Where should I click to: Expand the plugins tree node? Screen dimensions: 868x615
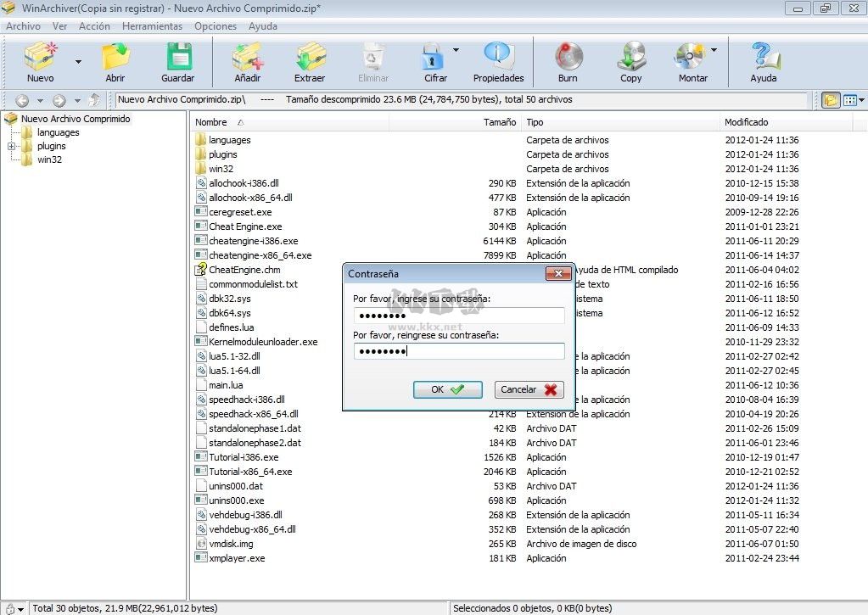(x=12, y=146)
